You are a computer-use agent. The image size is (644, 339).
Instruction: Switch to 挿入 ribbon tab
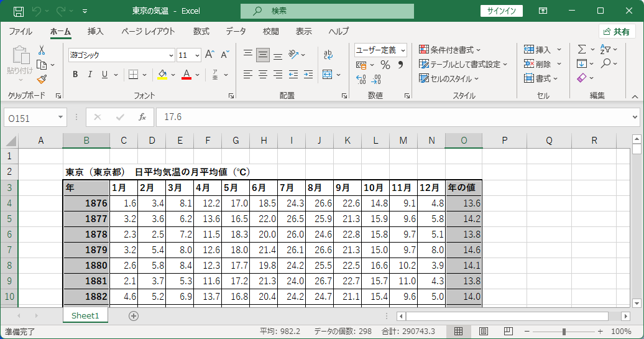pyautogui.click(x=95, y=31)
